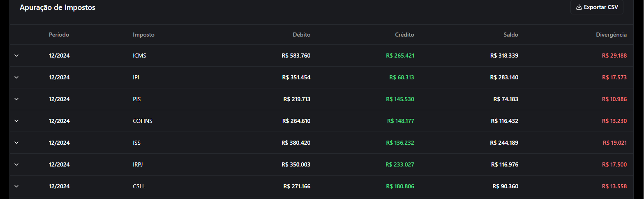Click the Imposto column header

tap(143, 35)
